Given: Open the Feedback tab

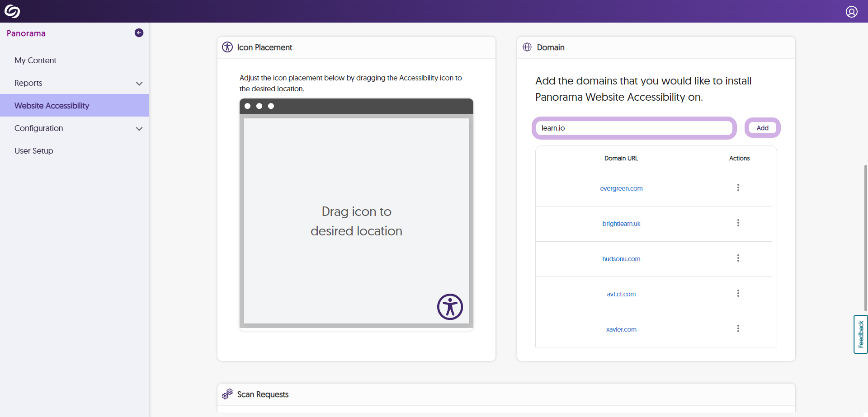Looking at the screenshot, I should [x=861, y=334].
